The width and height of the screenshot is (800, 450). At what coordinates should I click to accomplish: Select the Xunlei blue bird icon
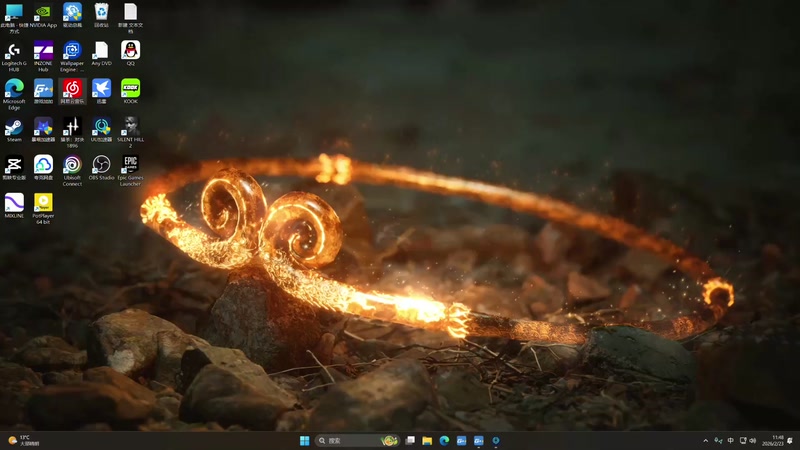point(102,92)
